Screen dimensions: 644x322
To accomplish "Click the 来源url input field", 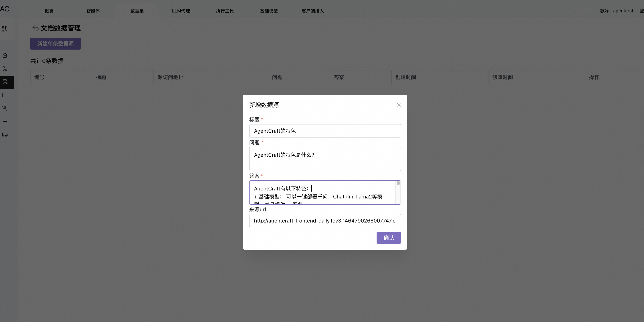I will pyautogui.click(x=325, y=221).
